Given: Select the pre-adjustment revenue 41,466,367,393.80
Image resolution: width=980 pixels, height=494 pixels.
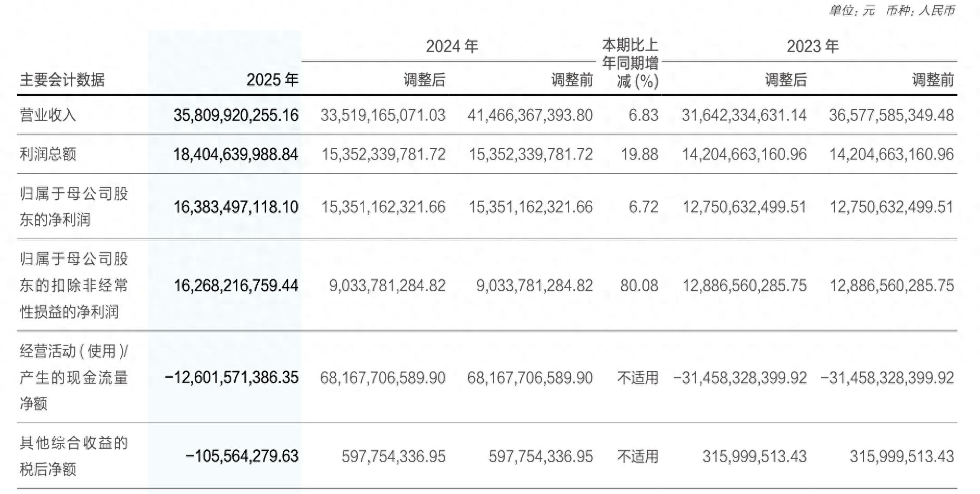Looking at the screenshot, I should [530, 115].
